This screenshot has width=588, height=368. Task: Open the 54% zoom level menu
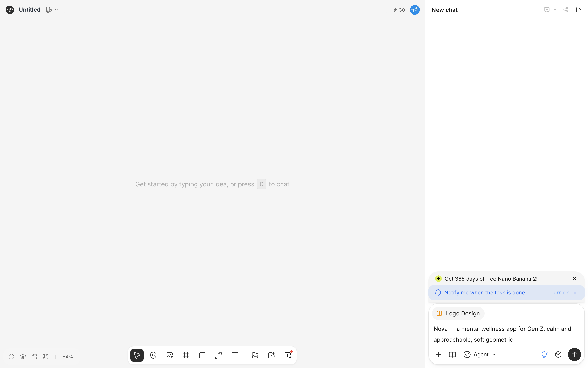(68, 357)
